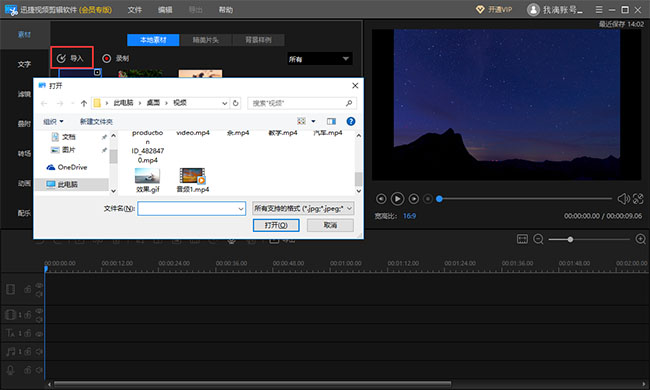Image resolution: width=650 pixels, height=390 pixels.
Task: Mute the preview volume speaker icon
Action: [623, 199]
